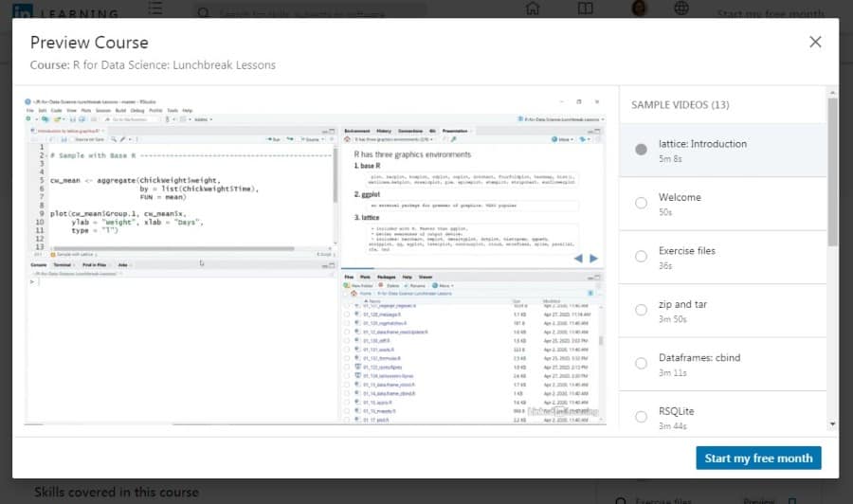Select the Dataframes: cbind radio button

click(641, 363)
